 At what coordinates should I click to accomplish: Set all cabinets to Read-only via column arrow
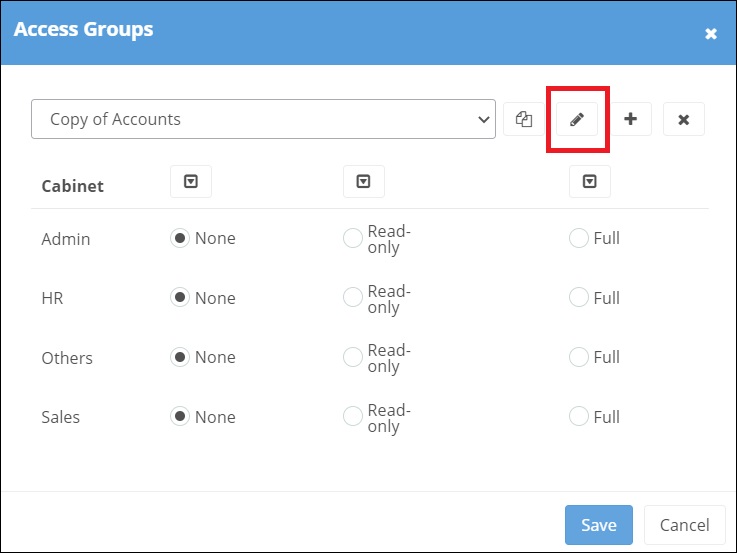(363, 181)
